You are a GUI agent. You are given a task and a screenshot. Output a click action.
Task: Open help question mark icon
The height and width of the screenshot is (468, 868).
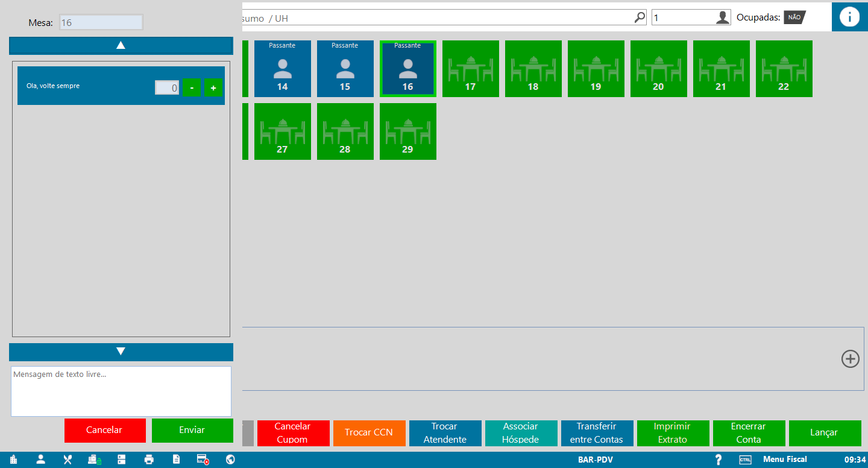[718, 460]
